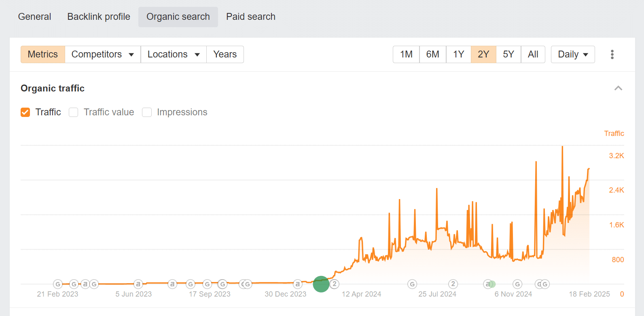Click the large green circle chart marker
The height and width of the screenshot is (316, 644).
[321, 284]
